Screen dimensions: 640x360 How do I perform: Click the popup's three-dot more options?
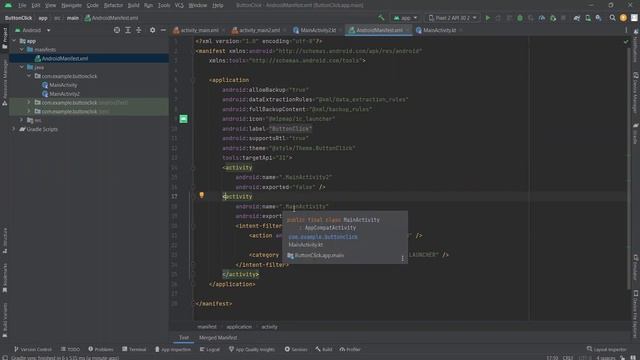[x=402, y=258]
